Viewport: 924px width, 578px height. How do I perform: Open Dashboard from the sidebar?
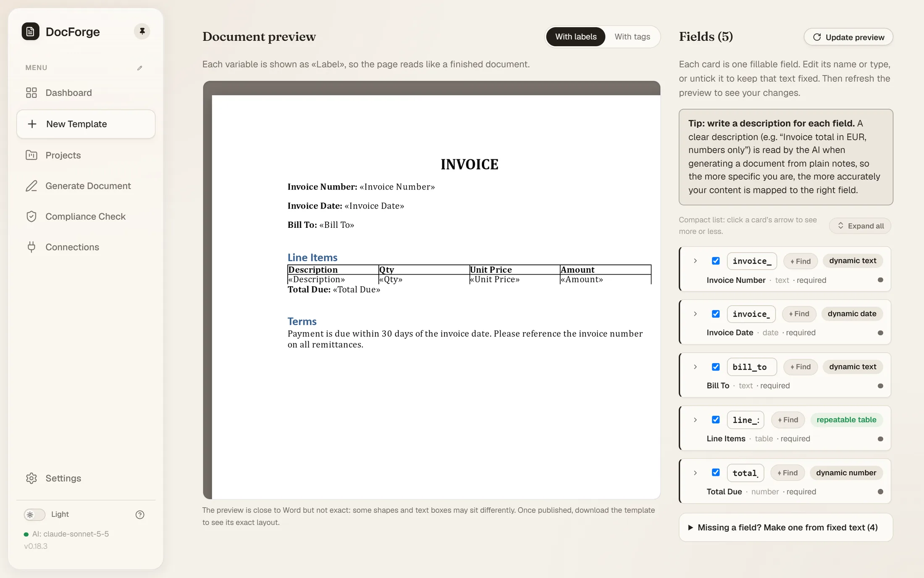pyautogui.click(x=86, y=93)
